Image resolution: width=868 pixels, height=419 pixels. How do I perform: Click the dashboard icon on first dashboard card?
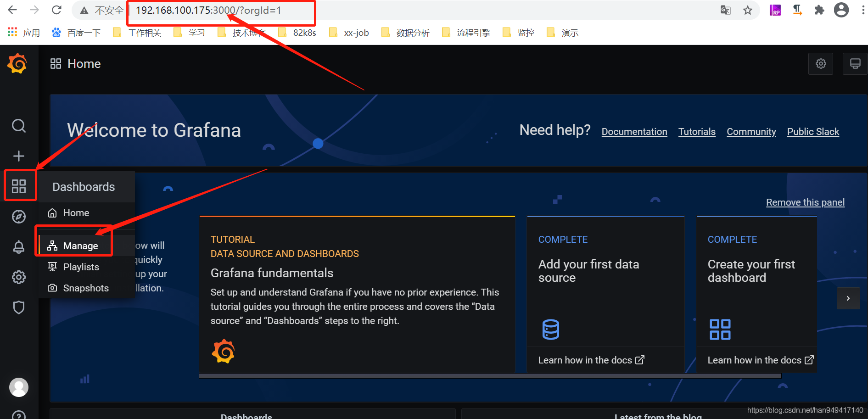point(720,330)
